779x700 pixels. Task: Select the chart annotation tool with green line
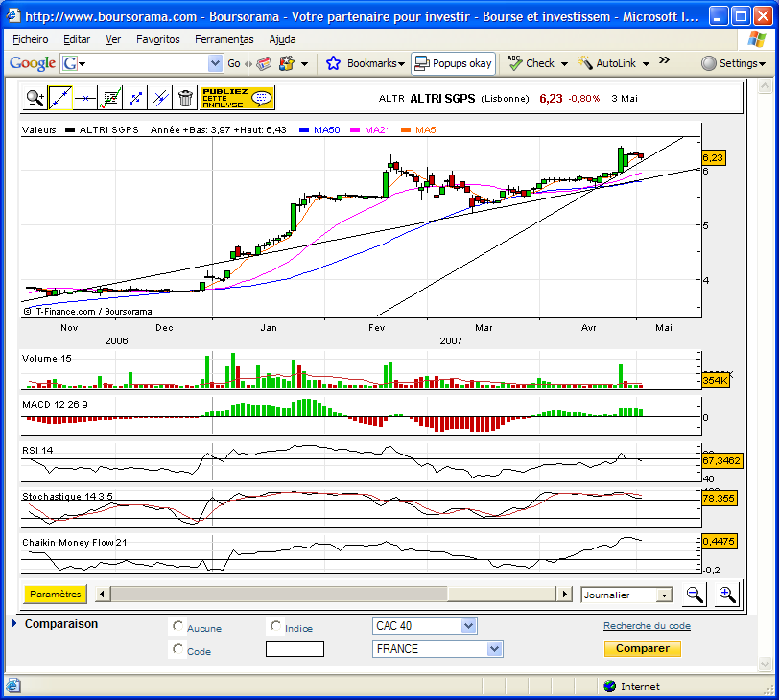tap(110, 98)
